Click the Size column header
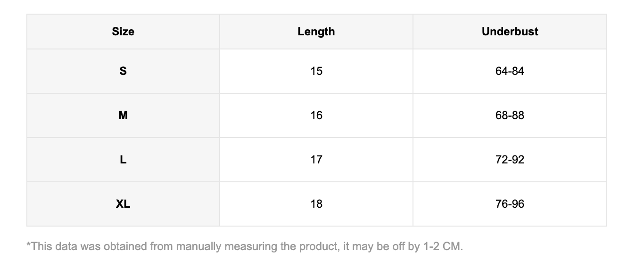Image resolution: width=644 pixels, height=260 pixels. [x=123, y=32]
